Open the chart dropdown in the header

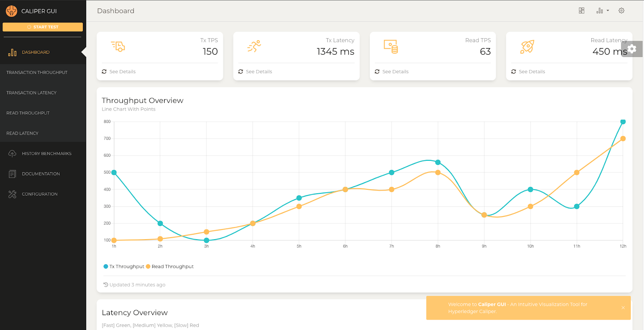[x=603, y=10]
